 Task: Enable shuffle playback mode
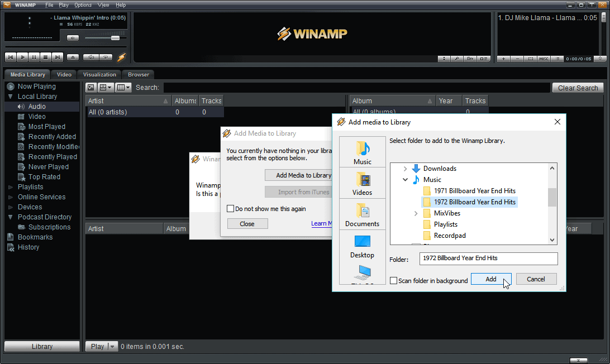[90, 56]
